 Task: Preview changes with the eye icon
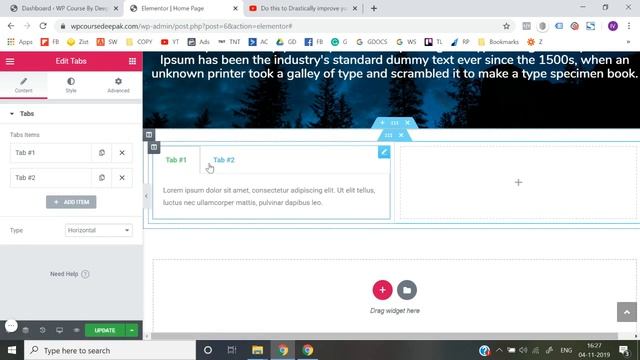(x=76, y=330)
